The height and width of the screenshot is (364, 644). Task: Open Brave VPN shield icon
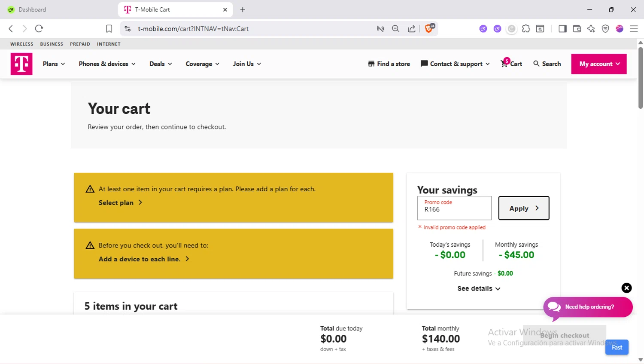[x=605, y=29]
